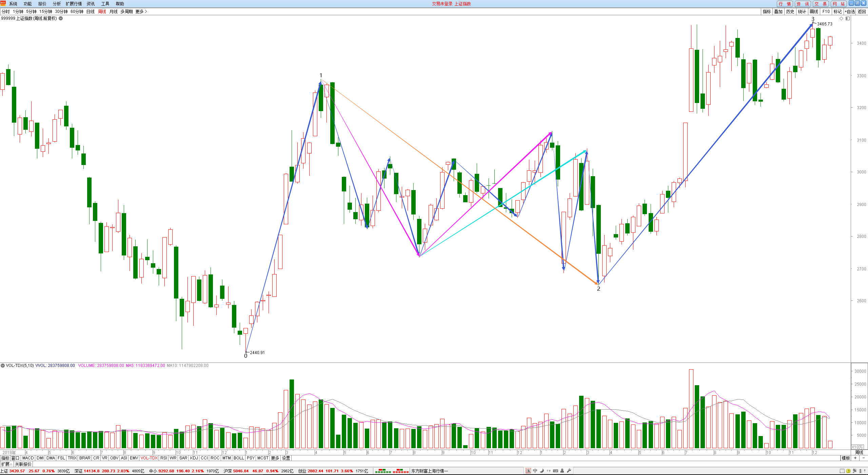Click the 叠加 overlay button
This screenshot has height=475, width=868.
[x=778, y=12]
